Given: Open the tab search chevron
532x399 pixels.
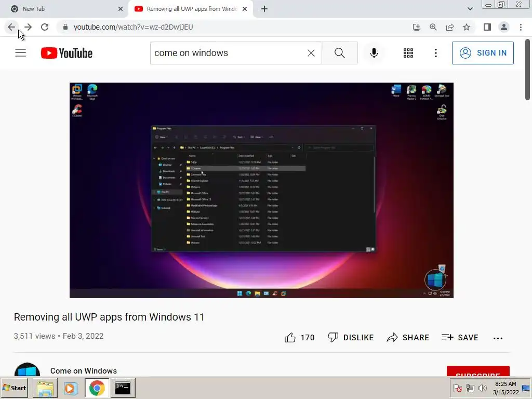Looking at the screenshot, I should [x=470, y=9].
